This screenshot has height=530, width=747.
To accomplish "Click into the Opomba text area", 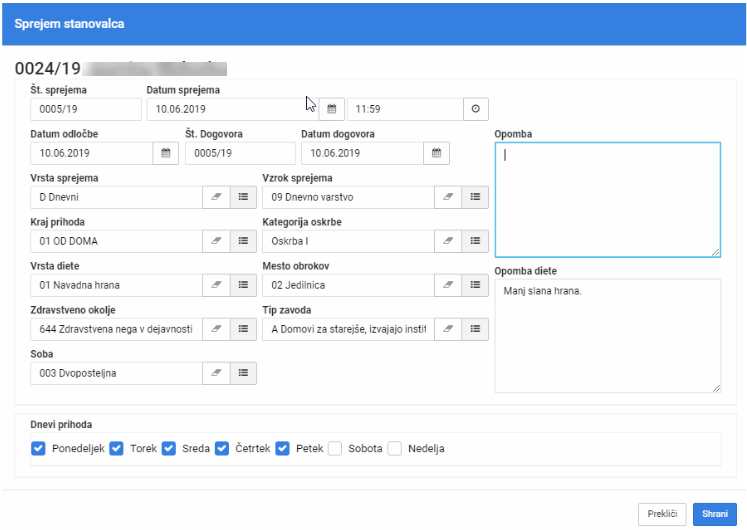I will (x=607, y=200).
